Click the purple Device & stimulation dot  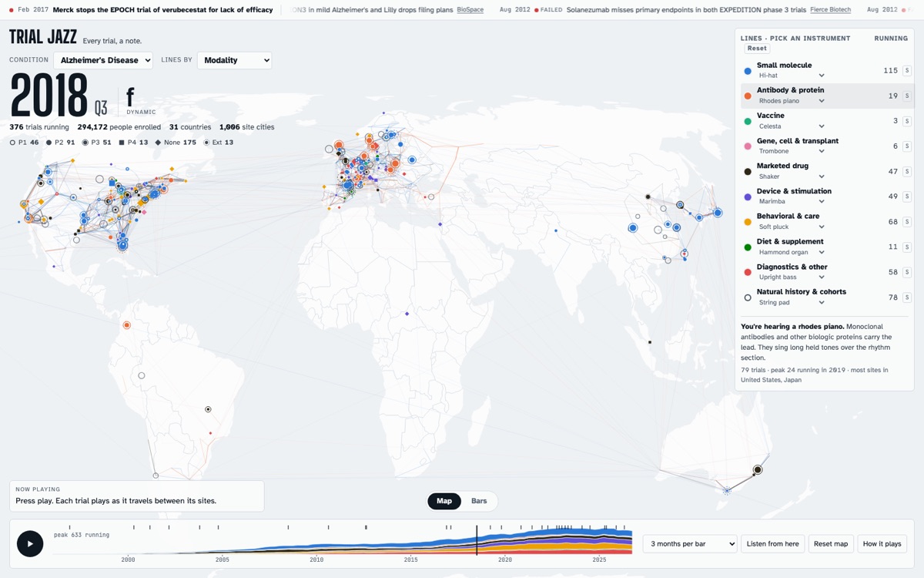[x=748, y=197]
